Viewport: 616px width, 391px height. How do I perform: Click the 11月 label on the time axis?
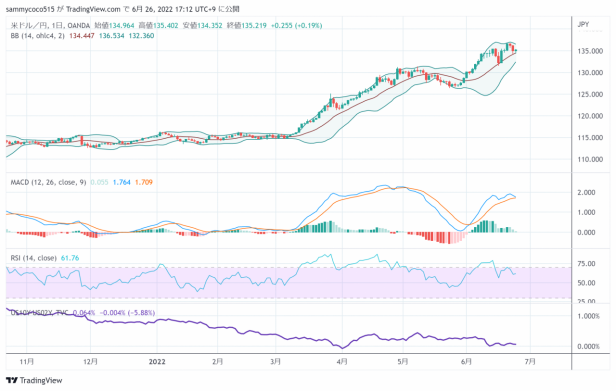(26, 362)
